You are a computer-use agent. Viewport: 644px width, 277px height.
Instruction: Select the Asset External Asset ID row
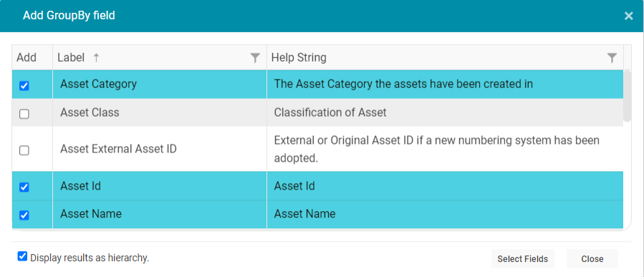coord(317,149)
